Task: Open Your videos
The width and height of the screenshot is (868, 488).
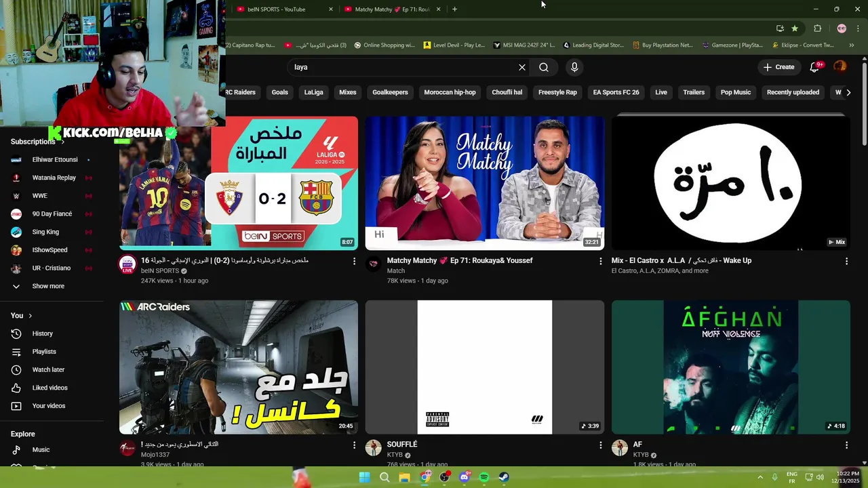Action: [x=52, y=406]
